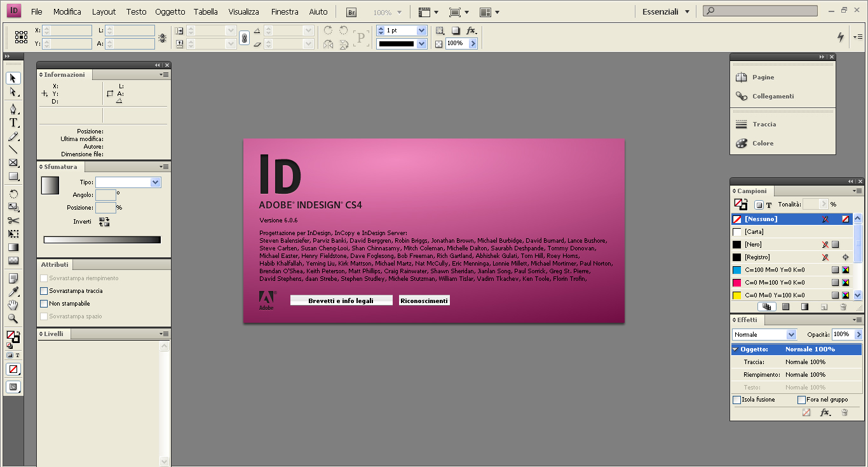Viewport: 868px width, 467px height.
Task: Click the drop shadow icon in control bar
Action: click(456, 30)
